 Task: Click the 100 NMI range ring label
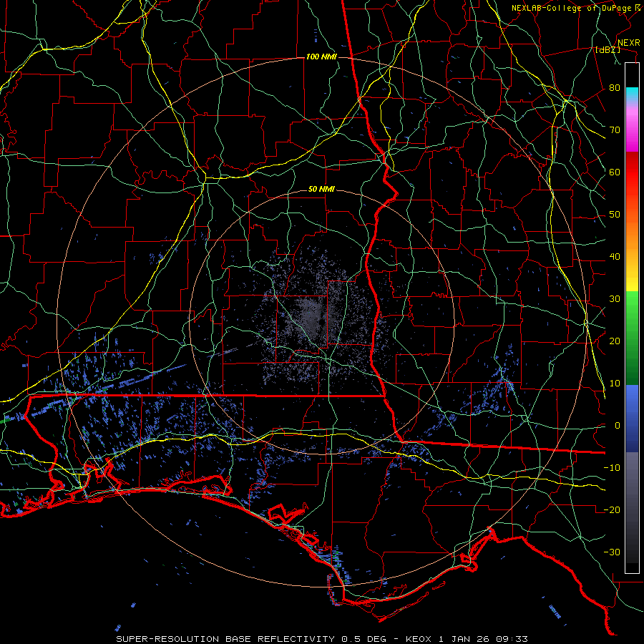(x=321, y=57)
